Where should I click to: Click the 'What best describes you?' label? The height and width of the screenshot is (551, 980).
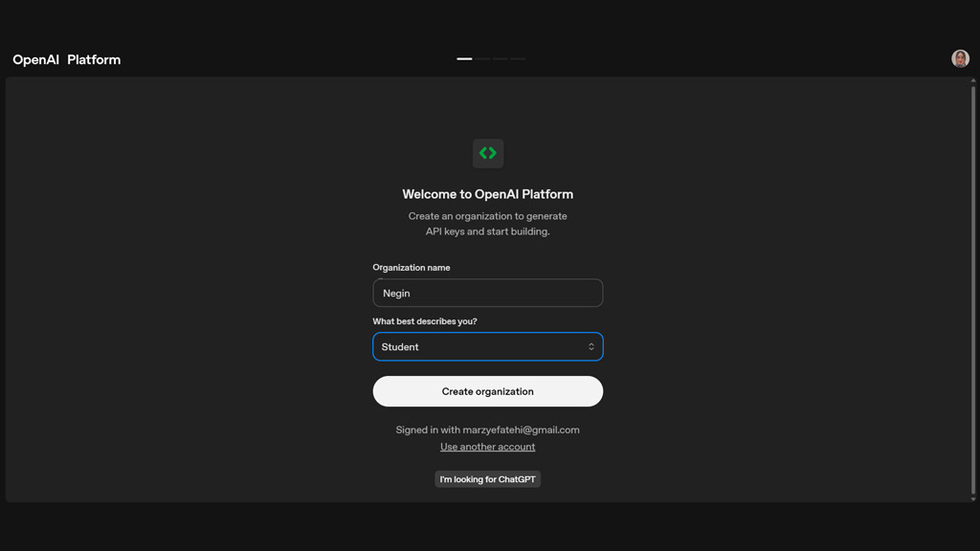pyautogui.click(x=424, y=321)
